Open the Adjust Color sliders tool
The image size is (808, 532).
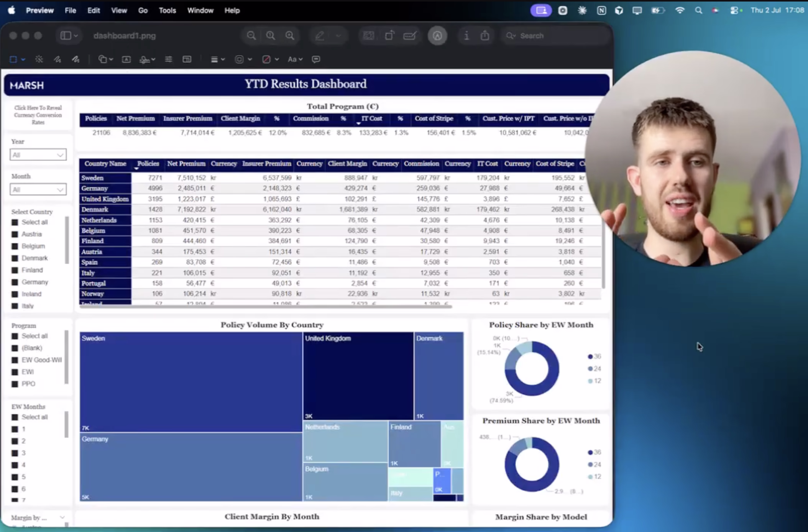(169, 59)
